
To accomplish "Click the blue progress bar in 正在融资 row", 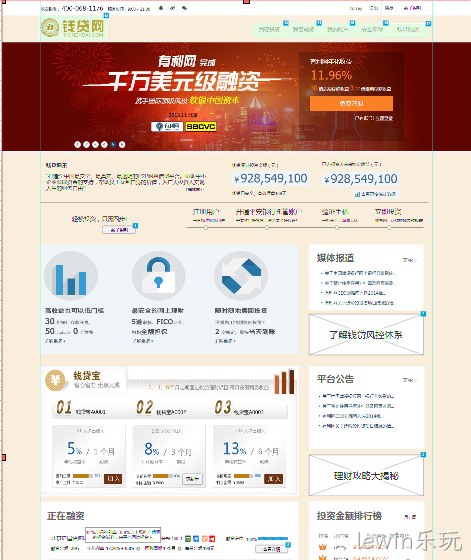I will (x=273, y=539).
